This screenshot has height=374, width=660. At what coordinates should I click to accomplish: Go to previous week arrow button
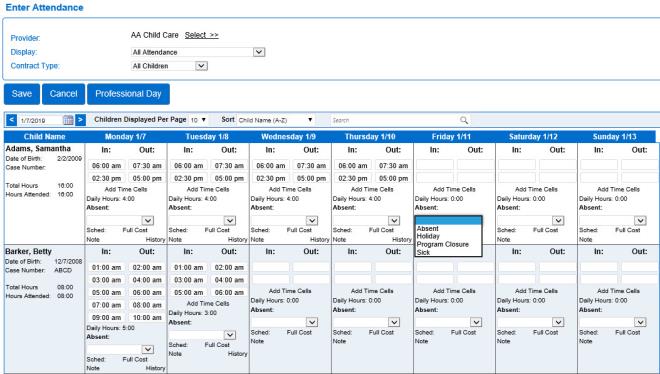[12, 120]
